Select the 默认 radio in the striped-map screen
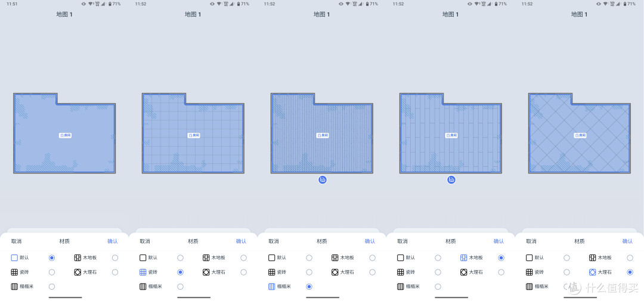The width and height of the screenshot is (644, 301). click(x=309, y=258)
